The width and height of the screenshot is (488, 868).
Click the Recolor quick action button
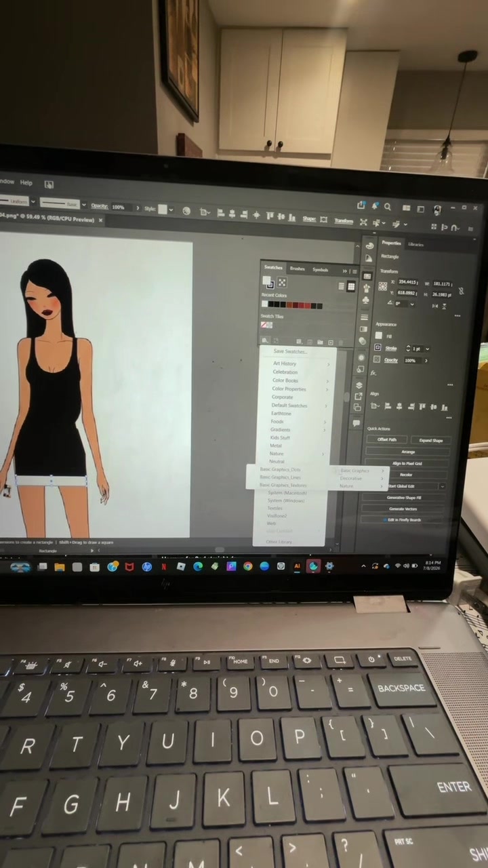click(x=406, y=475)
